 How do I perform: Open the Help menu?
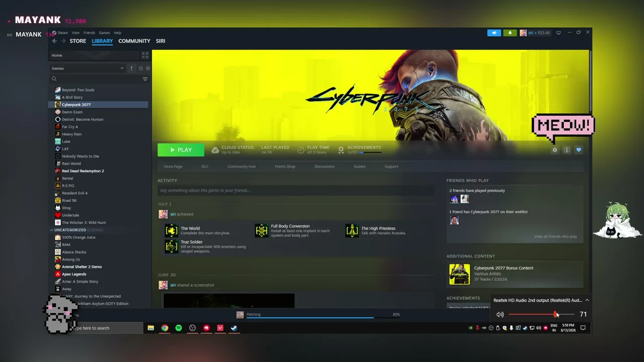coord(117,33)
